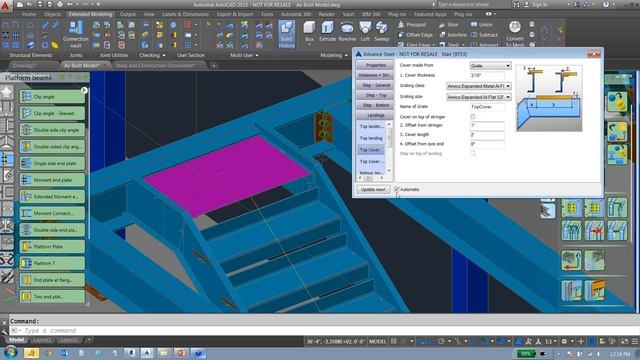Click the Offset Edge tool

[x=415, y=35]
